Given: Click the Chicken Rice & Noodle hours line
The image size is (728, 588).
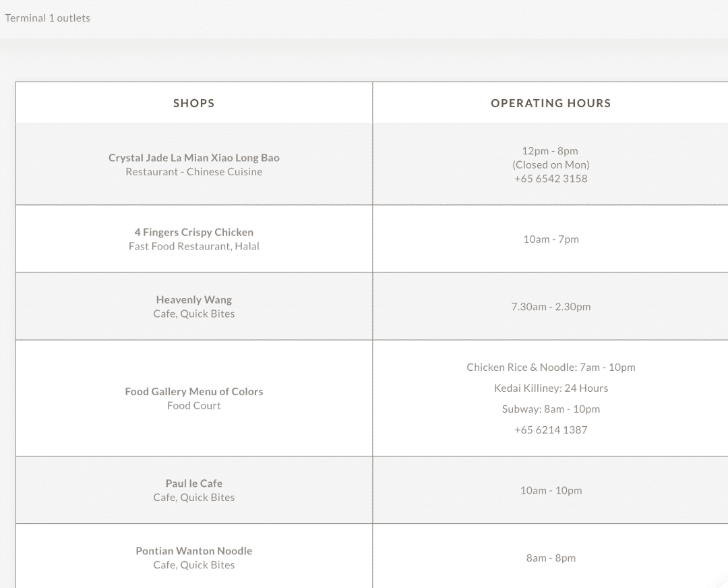Looking at the screenshot, I should [551, 367].
